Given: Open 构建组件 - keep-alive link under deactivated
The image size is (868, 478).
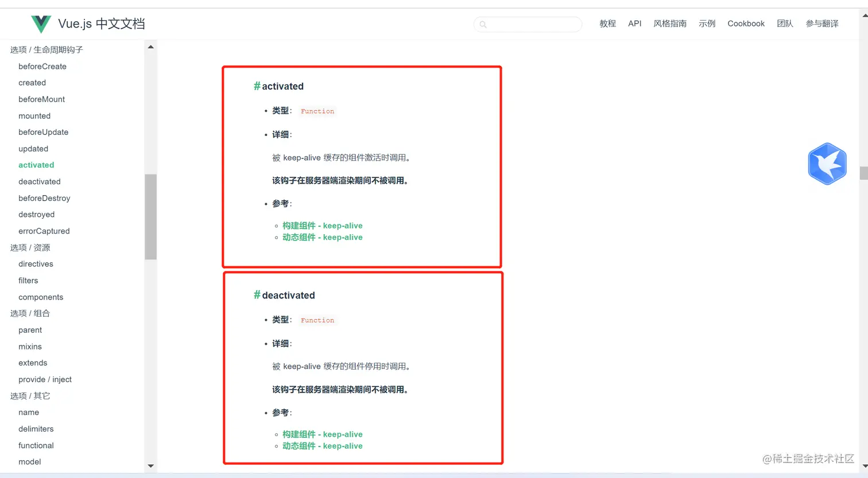Looking at the screenshot, I should click(x=322, y=434).
